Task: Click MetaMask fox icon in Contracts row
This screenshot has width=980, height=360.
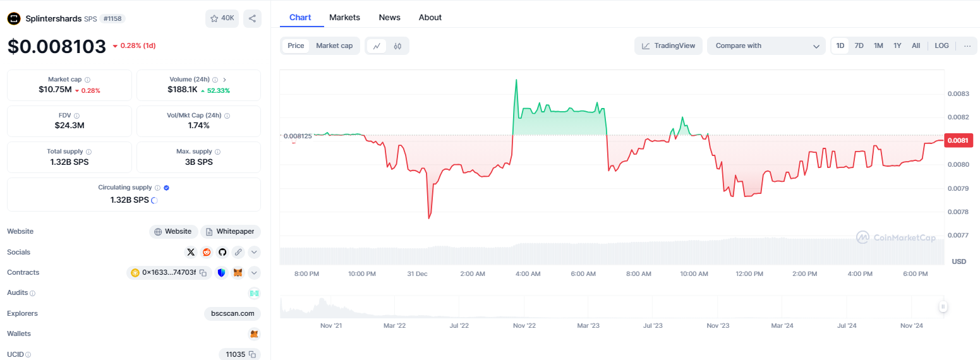Action: pos(238,273)
